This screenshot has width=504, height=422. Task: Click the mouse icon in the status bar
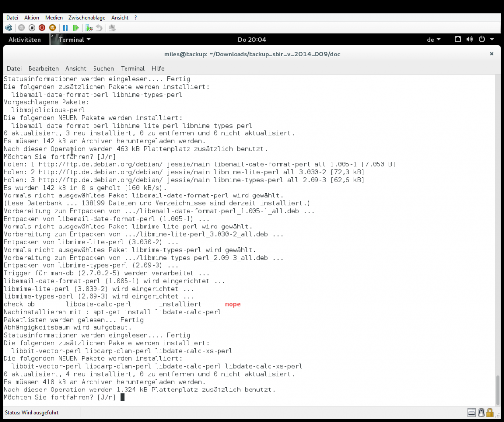481,412
